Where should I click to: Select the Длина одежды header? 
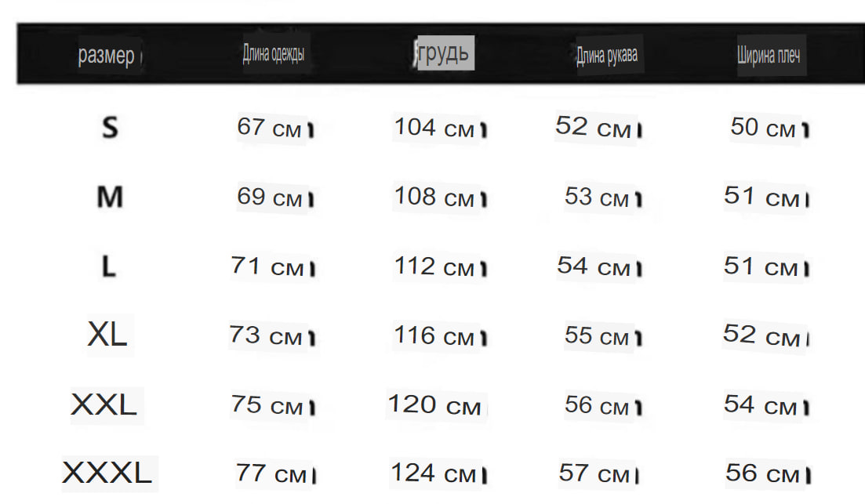coord(274,53)
